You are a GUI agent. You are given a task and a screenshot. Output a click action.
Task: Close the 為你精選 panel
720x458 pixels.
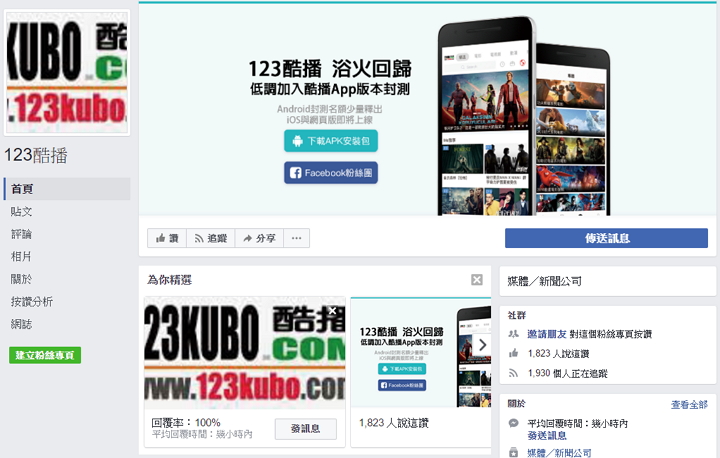(x=477, y=279)
